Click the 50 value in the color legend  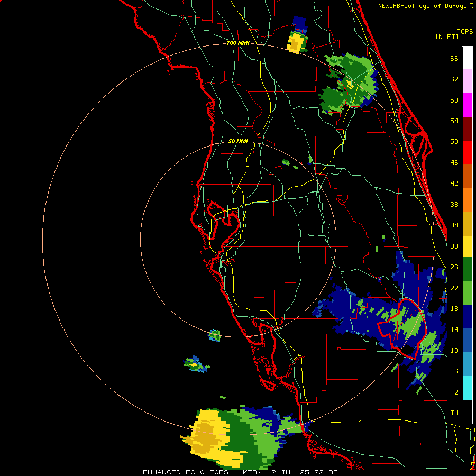pos(454,141)
